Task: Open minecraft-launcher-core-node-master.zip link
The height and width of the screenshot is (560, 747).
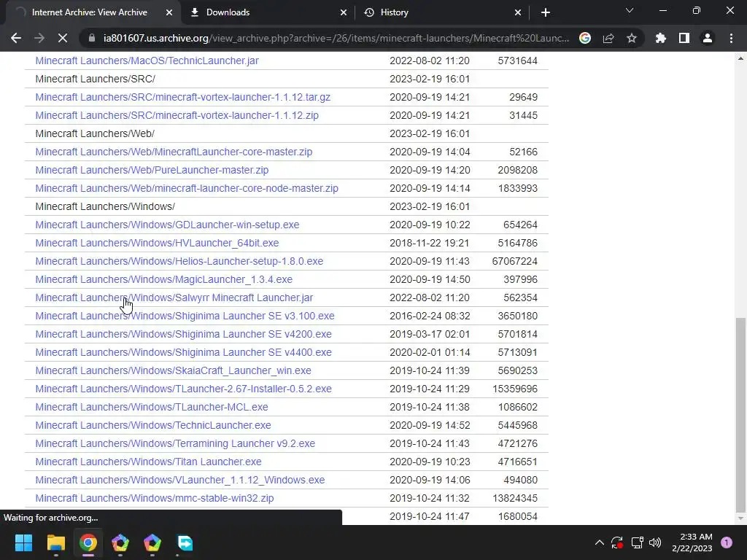Action: [x=187, y=188]
